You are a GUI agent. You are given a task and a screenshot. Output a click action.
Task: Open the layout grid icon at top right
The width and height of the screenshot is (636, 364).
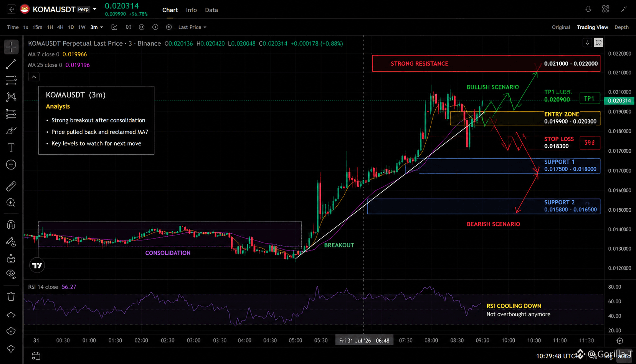(605, 9)
